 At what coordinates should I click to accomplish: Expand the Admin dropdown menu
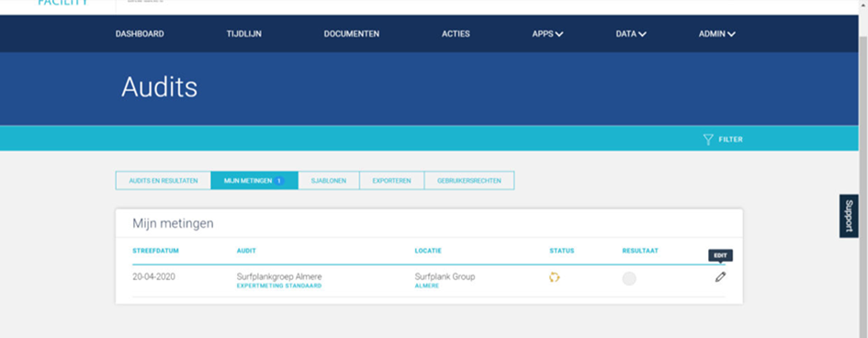(x=716, y=34)
